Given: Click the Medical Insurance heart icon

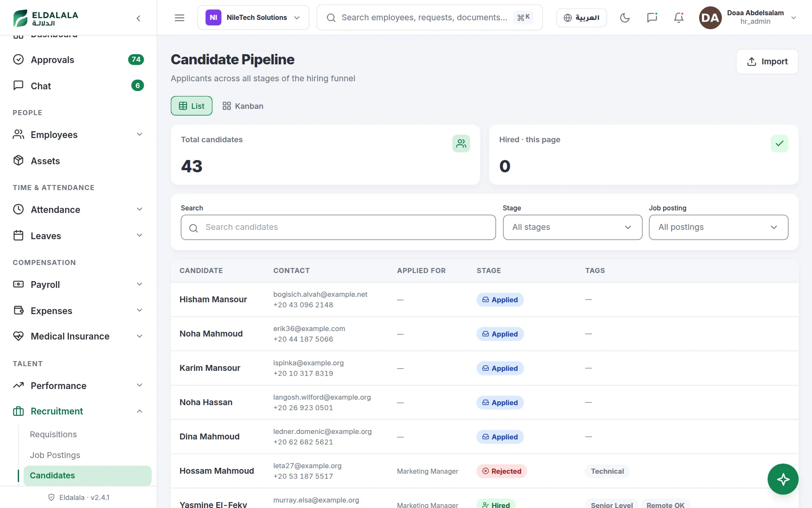Looking at the screenshot, I should click(18, 336).
